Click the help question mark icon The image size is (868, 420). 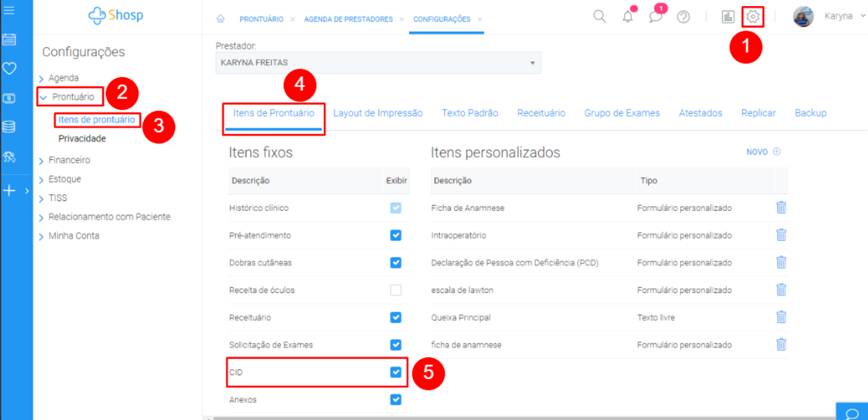point(683,17)
